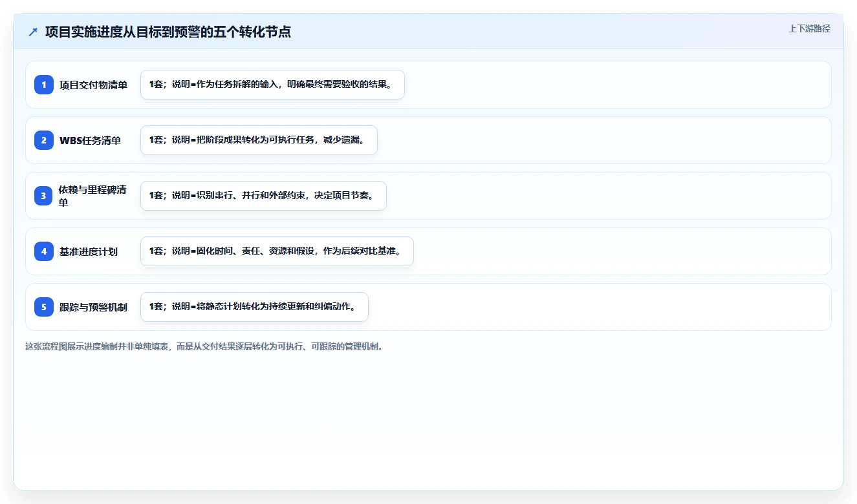Select the number 3 step badge
Image resolution: width=857 pixels, height=504 pixels.
(x=44, y=196)
